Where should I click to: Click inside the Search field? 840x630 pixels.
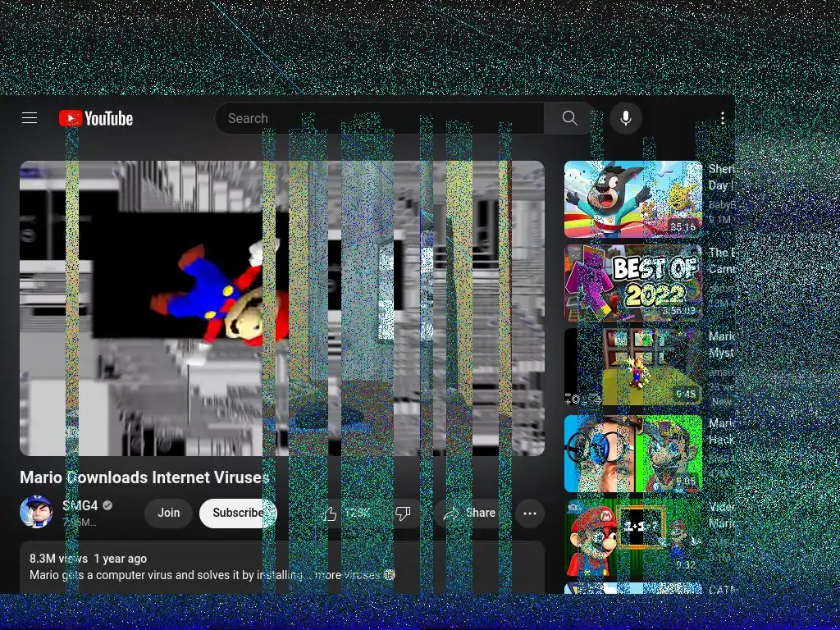tap(379, 118)
